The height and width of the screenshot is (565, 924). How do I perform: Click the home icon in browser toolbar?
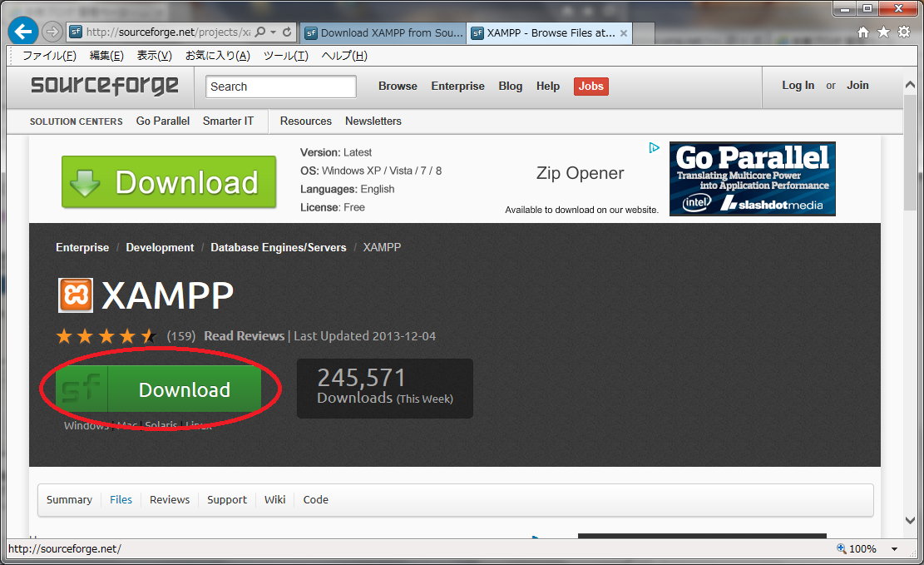[x=862, y=32]
